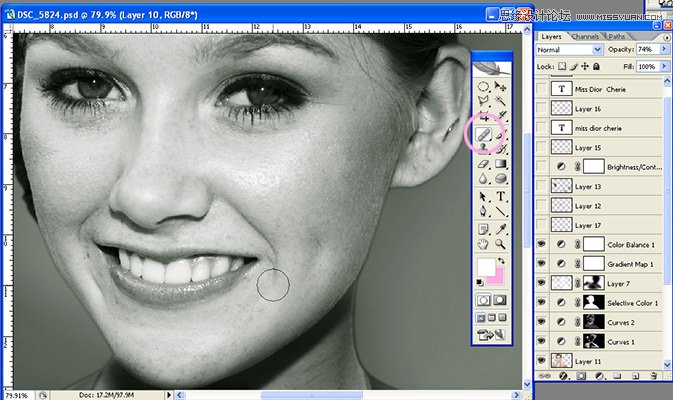673x400 pixels.
Task: Select the Magic Wand tool
Action: (500, 101)
